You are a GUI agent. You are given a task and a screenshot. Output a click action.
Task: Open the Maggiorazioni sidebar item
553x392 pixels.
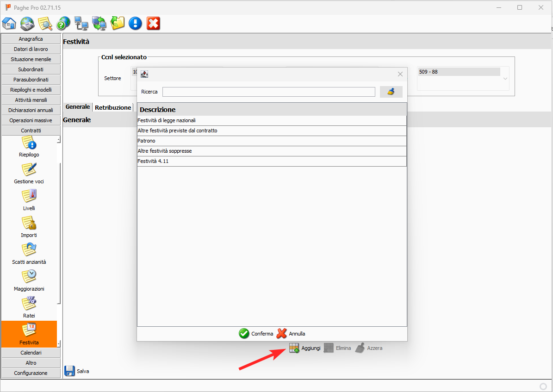point(29,280)
